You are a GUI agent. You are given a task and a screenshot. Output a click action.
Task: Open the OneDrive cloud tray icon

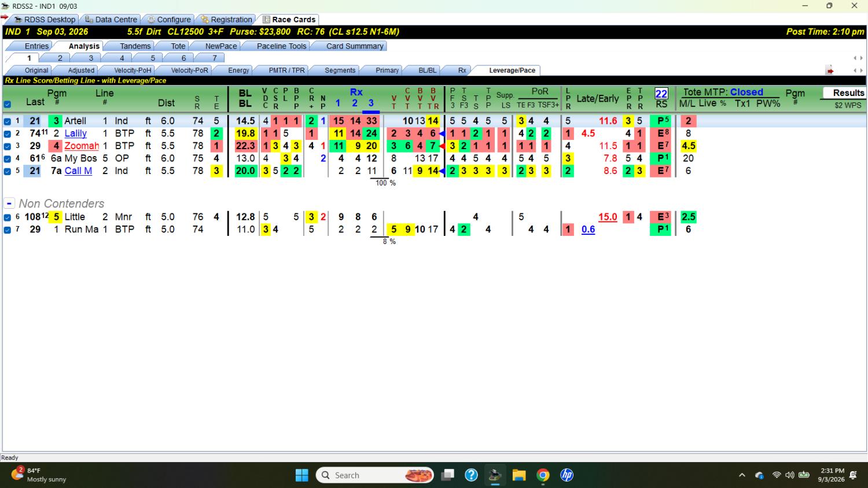pos(759,475)
